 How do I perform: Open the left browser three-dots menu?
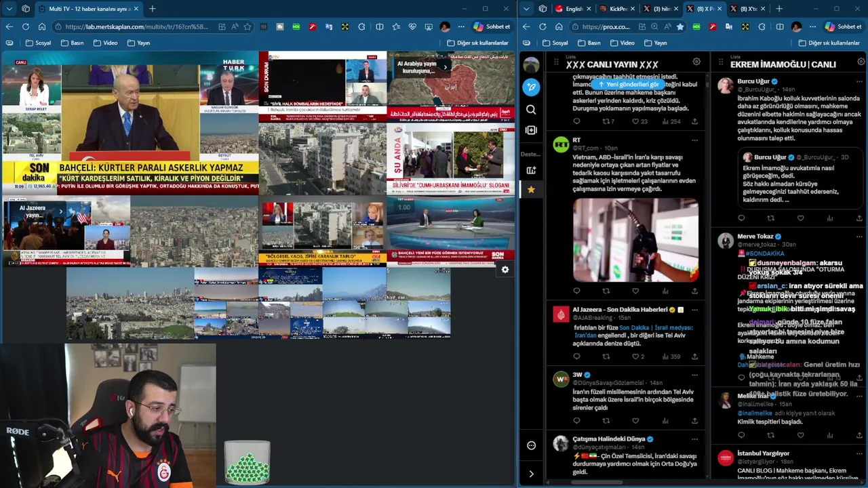point(461,26)
